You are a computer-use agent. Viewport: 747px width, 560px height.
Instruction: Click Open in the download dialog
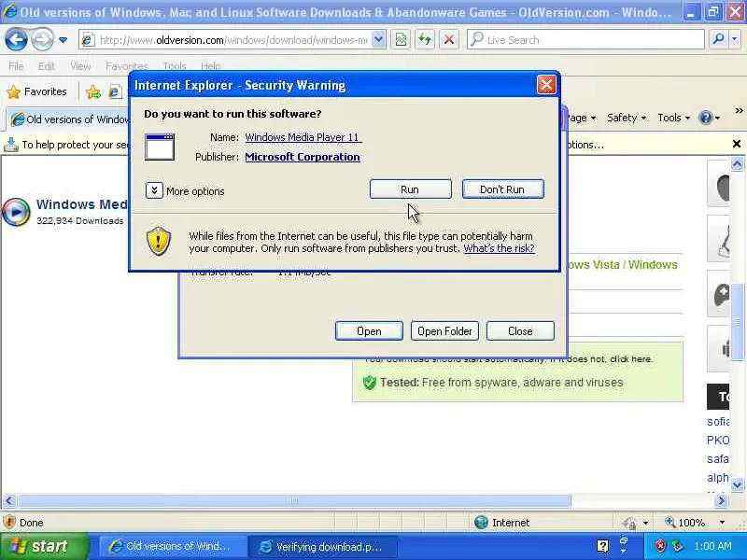point(369,331)
